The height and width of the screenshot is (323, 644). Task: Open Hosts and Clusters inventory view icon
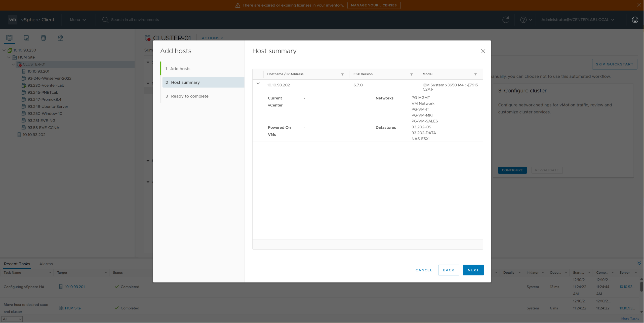(9, 38)
